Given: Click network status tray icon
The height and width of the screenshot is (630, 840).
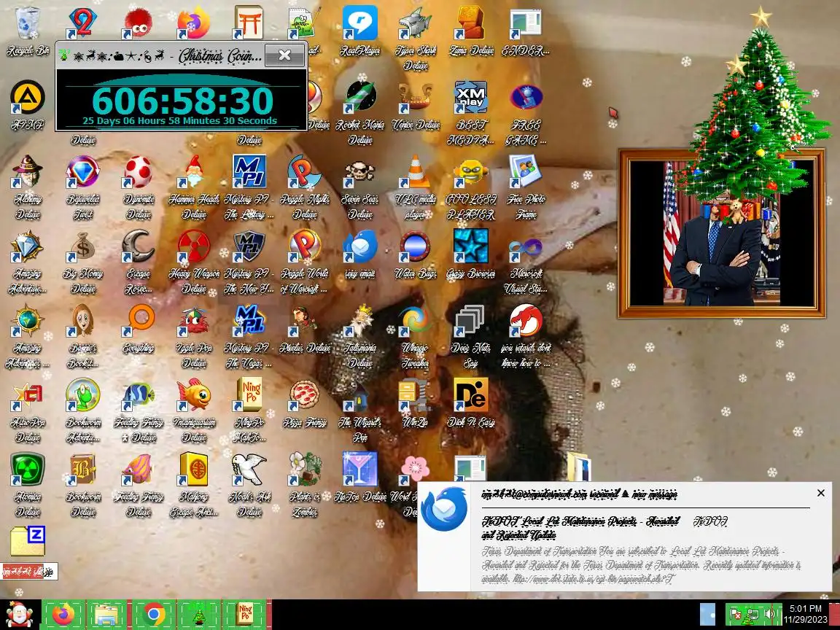Looking at the screenshot, I should tap(753, 615).
